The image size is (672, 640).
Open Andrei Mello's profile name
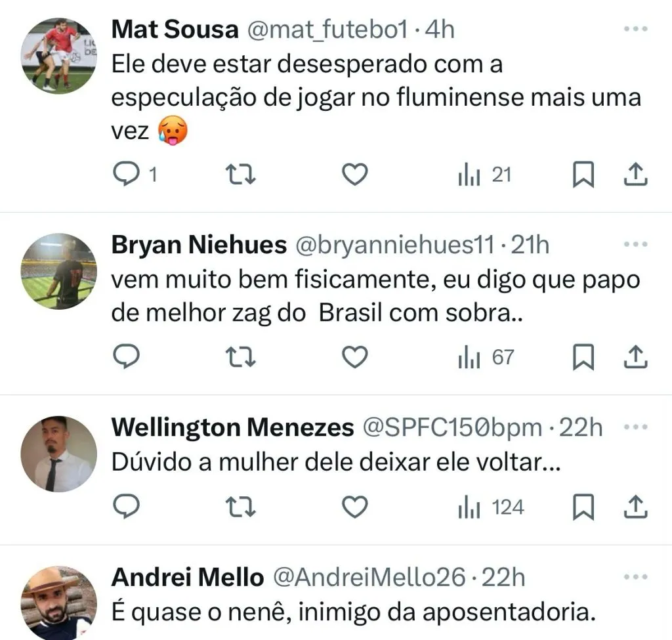point(188,578)
